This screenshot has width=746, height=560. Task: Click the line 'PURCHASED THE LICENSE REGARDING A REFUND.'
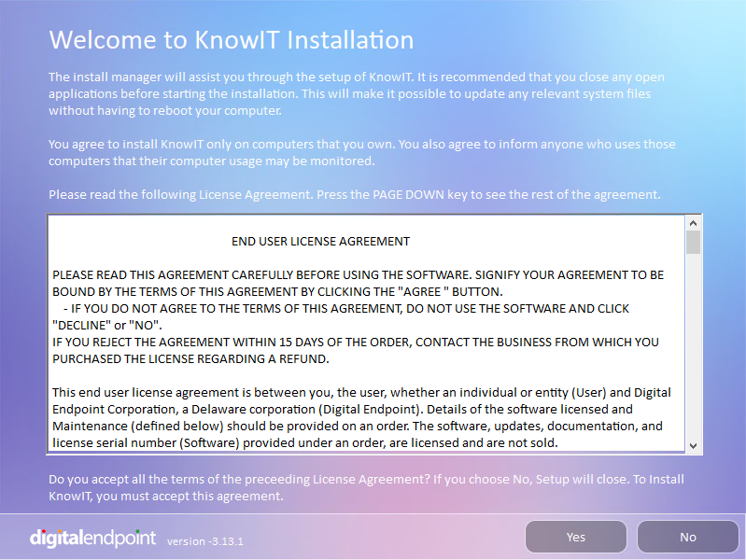190,359
